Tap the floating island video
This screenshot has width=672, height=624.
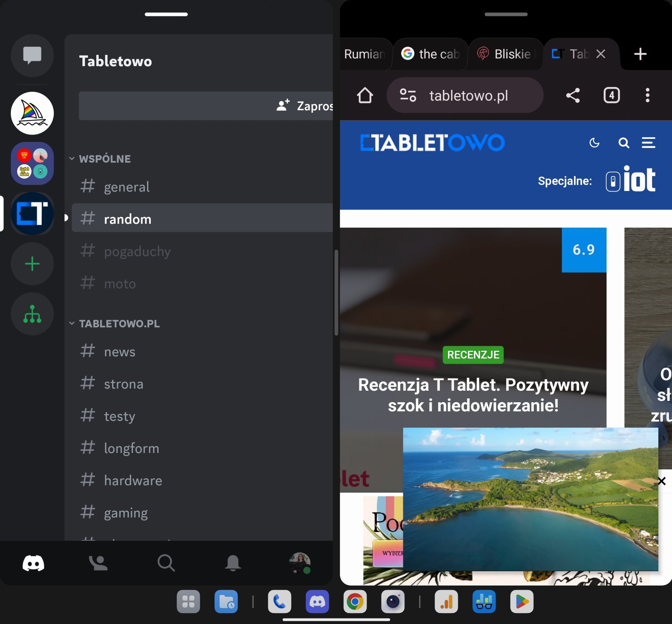coord(530,499)
